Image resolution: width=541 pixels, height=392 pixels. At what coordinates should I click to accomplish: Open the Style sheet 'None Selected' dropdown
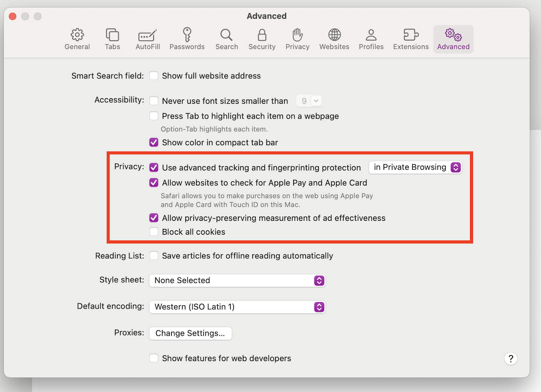coord(237,280)
